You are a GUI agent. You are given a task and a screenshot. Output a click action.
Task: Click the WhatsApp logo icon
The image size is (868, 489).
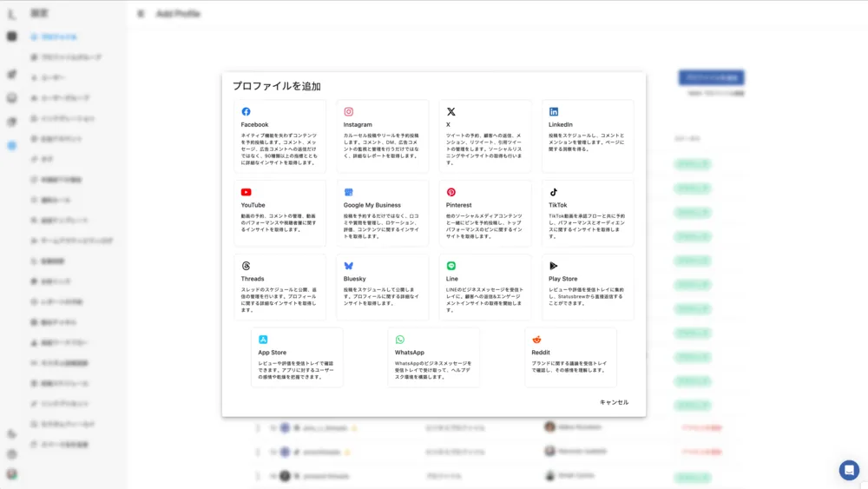point(399,340)
